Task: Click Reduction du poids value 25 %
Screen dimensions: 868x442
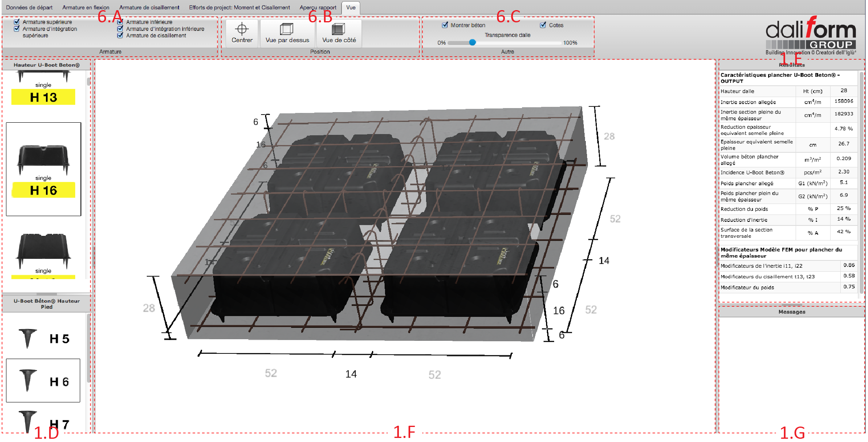Action: (844, 208)
